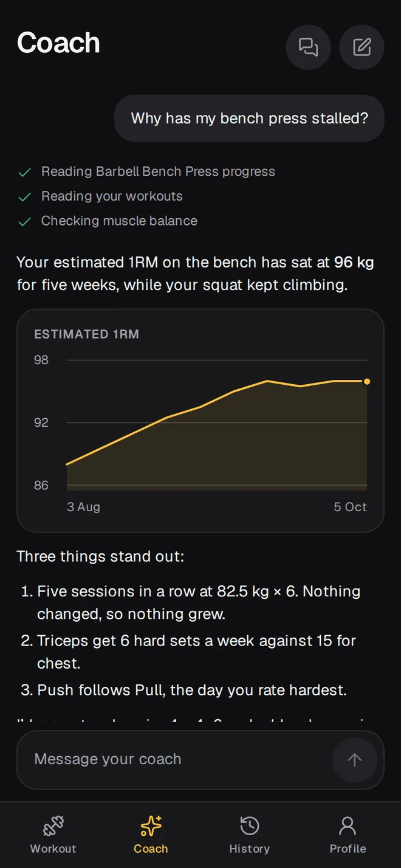401x868 pixels.
Task: Tap the "Why has my bench press stalled?" message
Action: click(x=250, y=118)
